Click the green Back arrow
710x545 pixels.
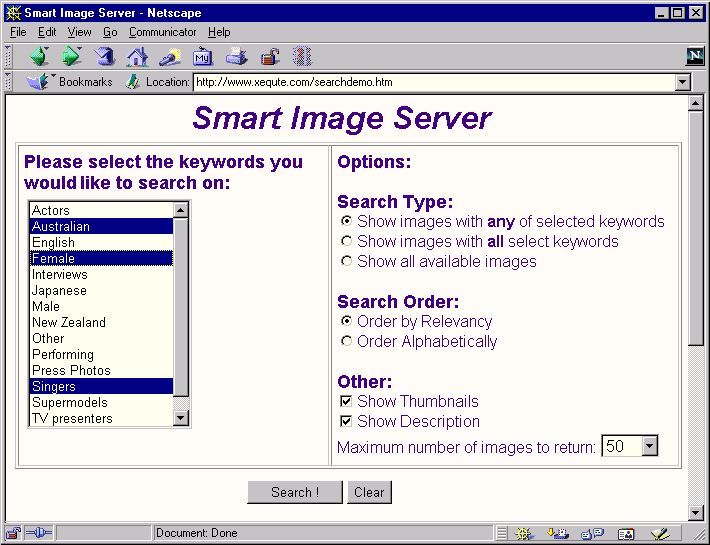pos(39,57)
